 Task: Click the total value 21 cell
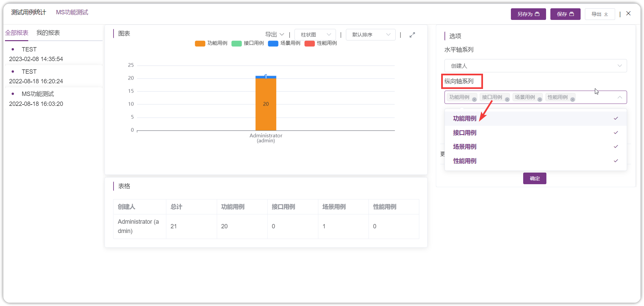click(x=191, y=226)
